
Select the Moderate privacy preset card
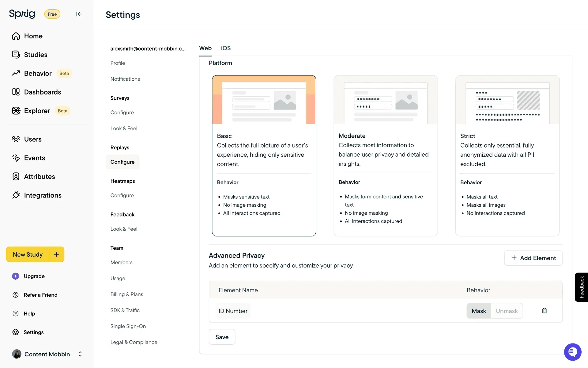click(385, 155)
